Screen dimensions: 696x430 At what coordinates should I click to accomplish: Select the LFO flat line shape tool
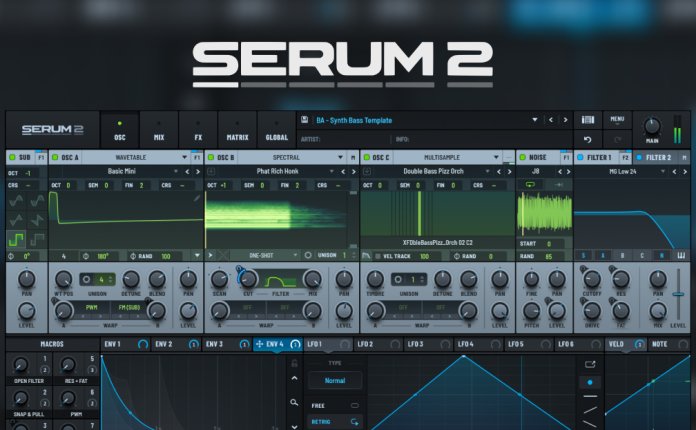pyautogui.click(x=590, y=396)
